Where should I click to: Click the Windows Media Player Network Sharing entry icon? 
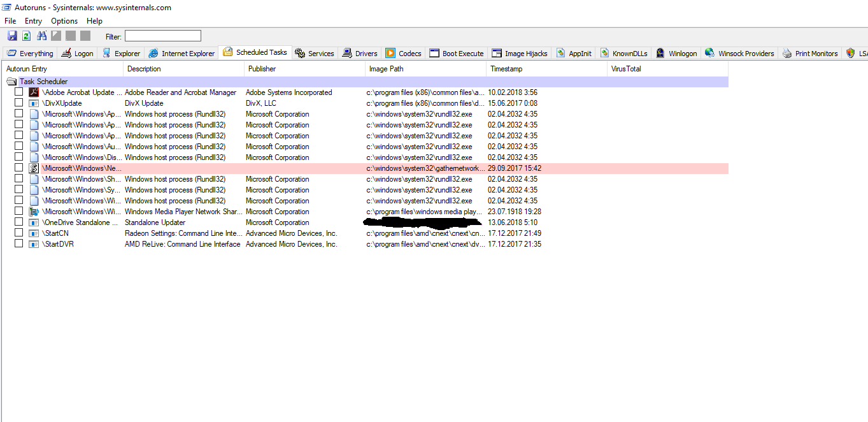point(34,212)
